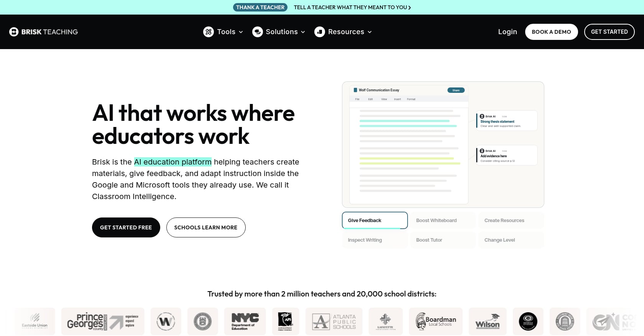Viewport: 644px width, 336px height.
Task: Click the Boardman Local Schools logo
Action: tap(436, 321)
